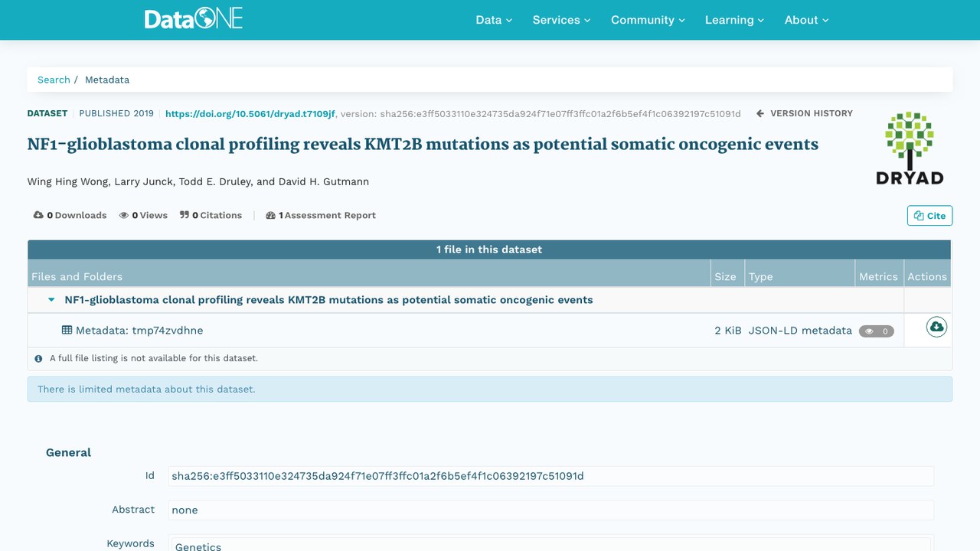
Task: Click the Citations quote icon
Action: coord(185,216)
